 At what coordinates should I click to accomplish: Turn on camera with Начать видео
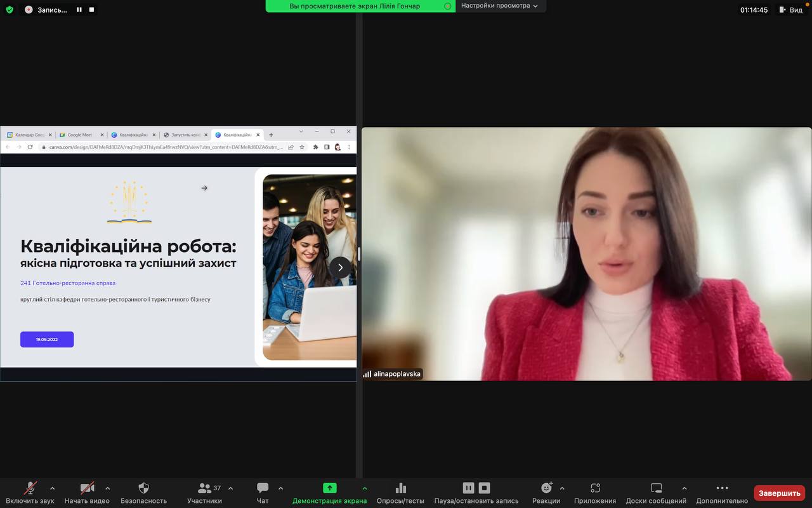(87, 493)
